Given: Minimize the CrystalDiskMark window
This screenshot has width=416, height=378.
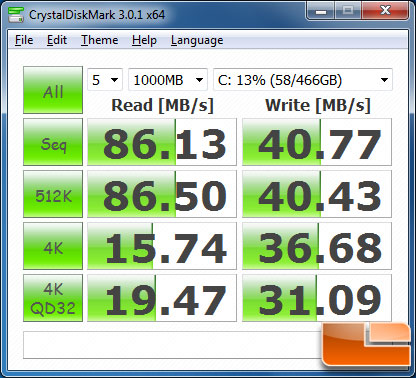Looking at the screenshot, I should tap(321, 11).
